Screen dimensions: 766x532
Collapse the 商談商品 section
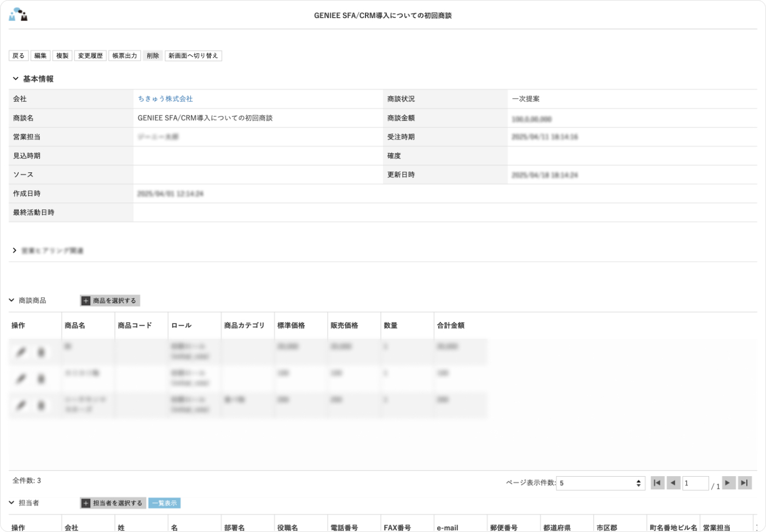coord(11,300)
